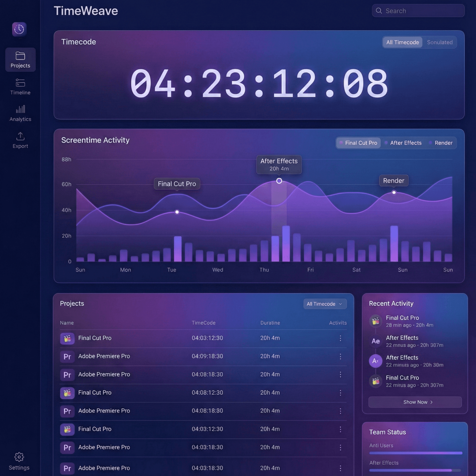Viewport: 476px width, 476px height.
Task: Open the All Timecode dropdown in Projects
Action: point(325,304)
